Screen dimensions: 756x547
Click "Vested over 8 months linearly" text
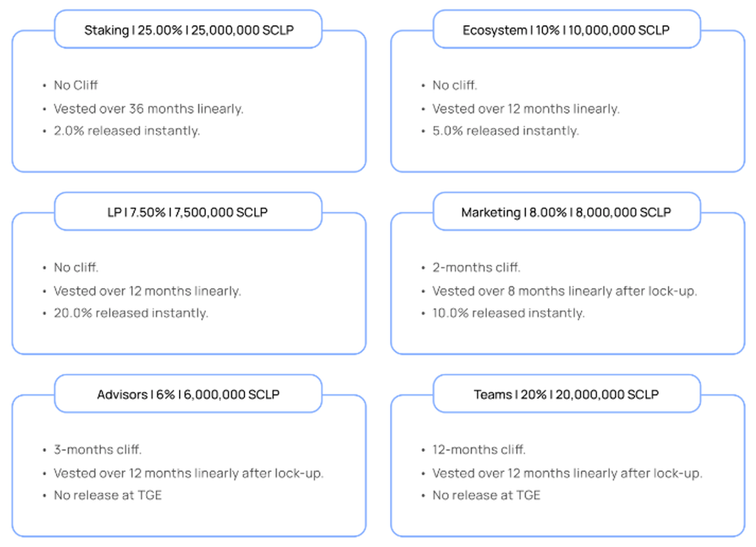(564, 291)
